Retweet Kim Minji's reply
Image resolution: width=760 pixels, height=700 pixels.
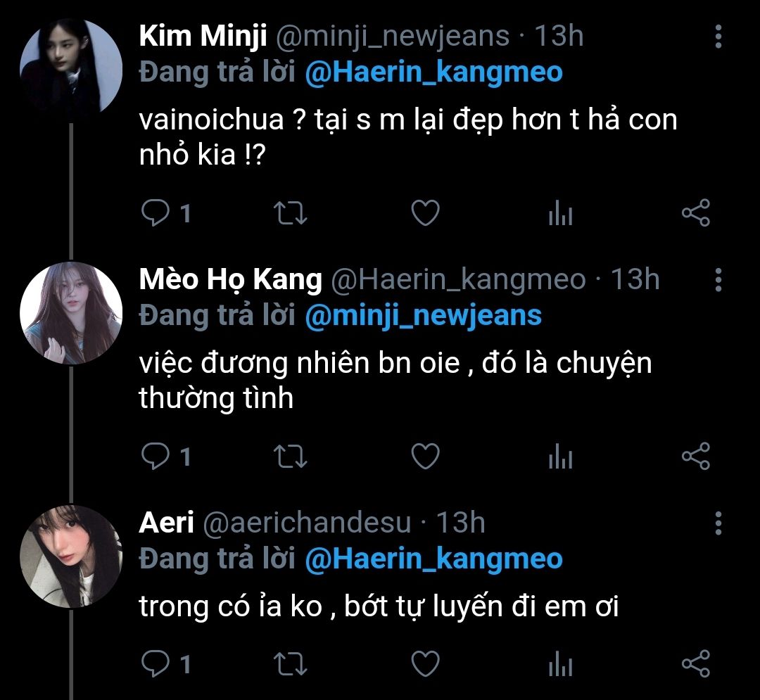(289, 213)
